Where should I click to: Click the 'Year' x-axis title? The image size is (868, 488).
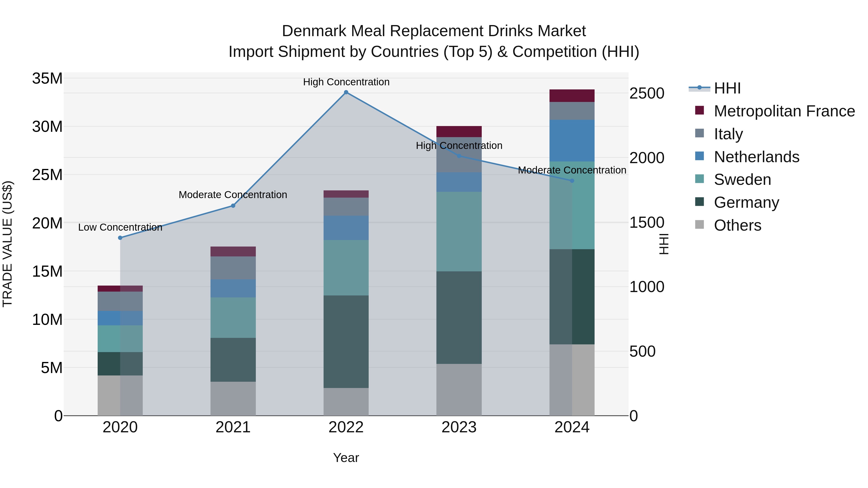click(x=346, y=458)
